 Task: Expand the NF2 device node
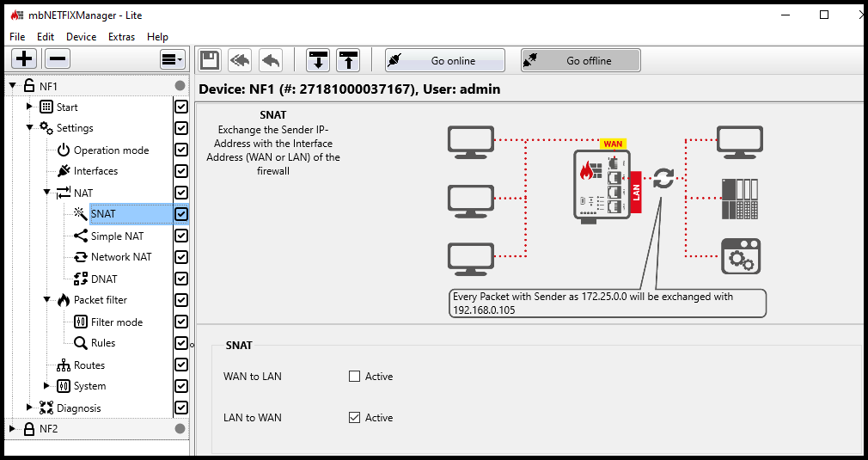click(13, 428)
